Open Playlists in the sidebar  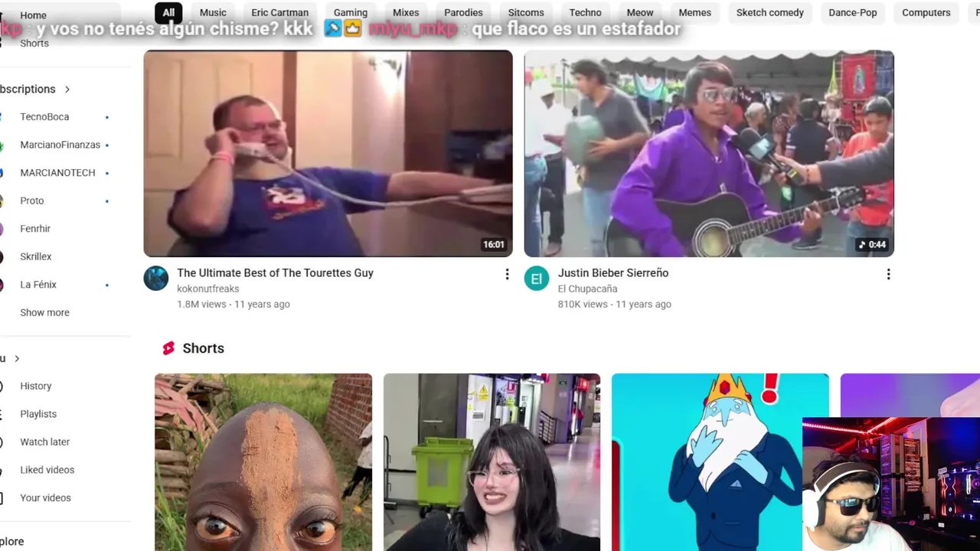[38, 414]
